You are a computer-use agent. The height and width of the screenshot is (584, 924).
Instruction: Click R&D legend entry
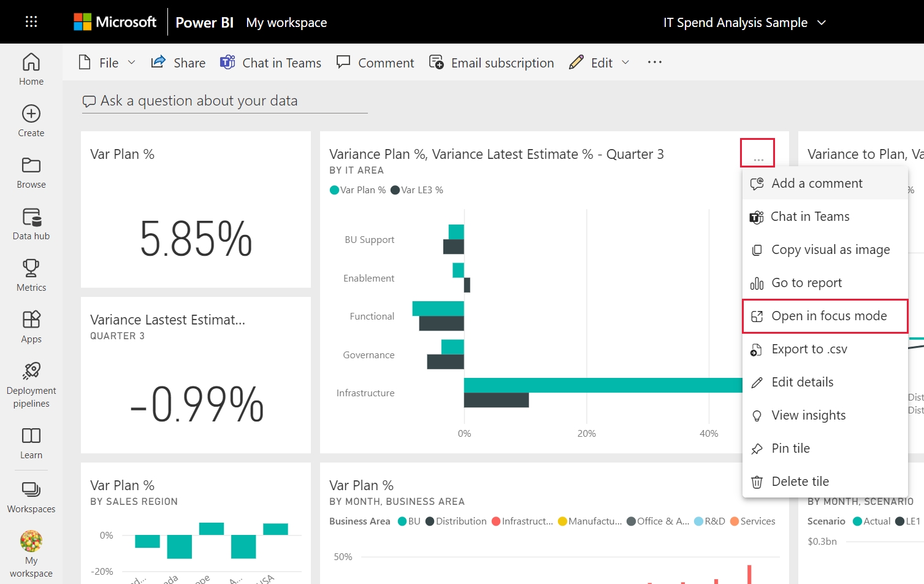pyautogui.click(x=709, y=521)
